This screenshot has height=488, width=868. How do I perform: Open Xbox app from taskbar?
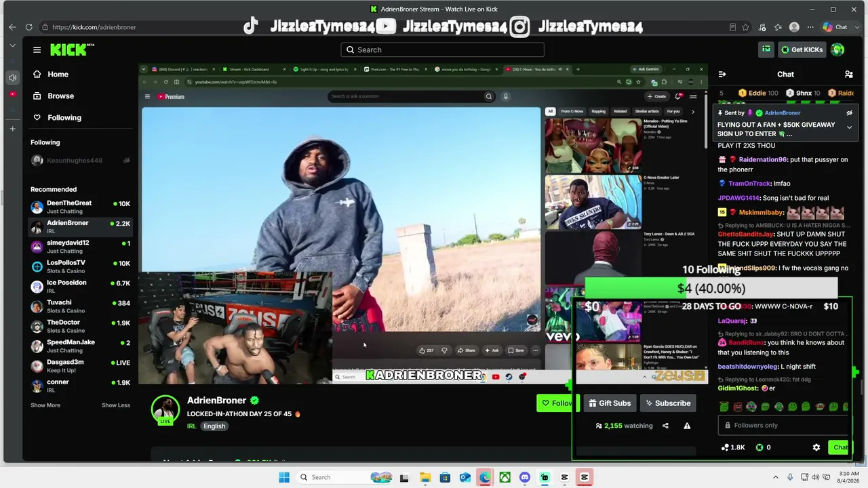point(505,477)
